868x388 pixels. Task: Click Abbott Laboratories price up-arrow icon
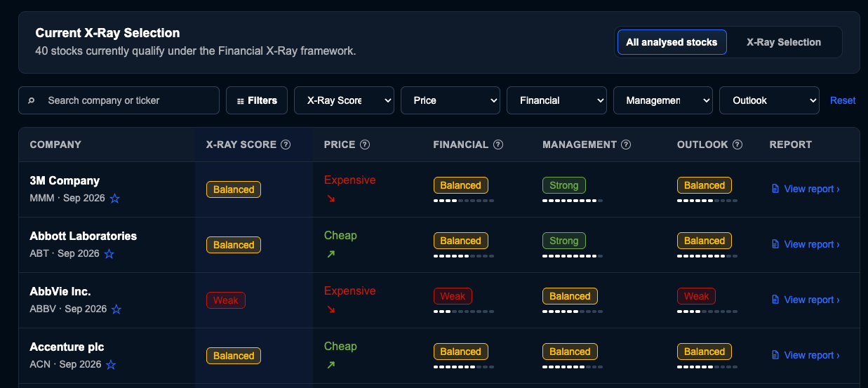[330, 254]
